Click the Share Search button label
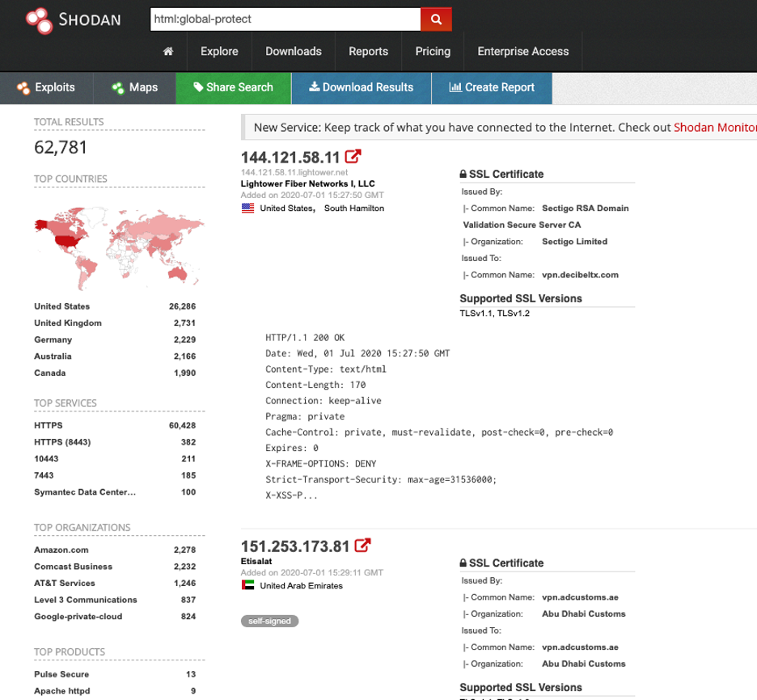757x700 pixels. tap(239, 87)
